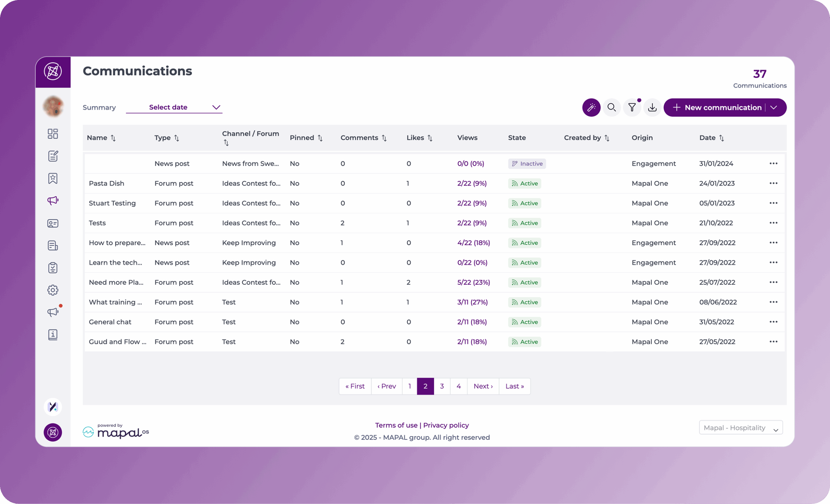Open row actions for Stuart Testing
Image resolution: width=830 pixels, height=504 pixels.
[773, 203]
